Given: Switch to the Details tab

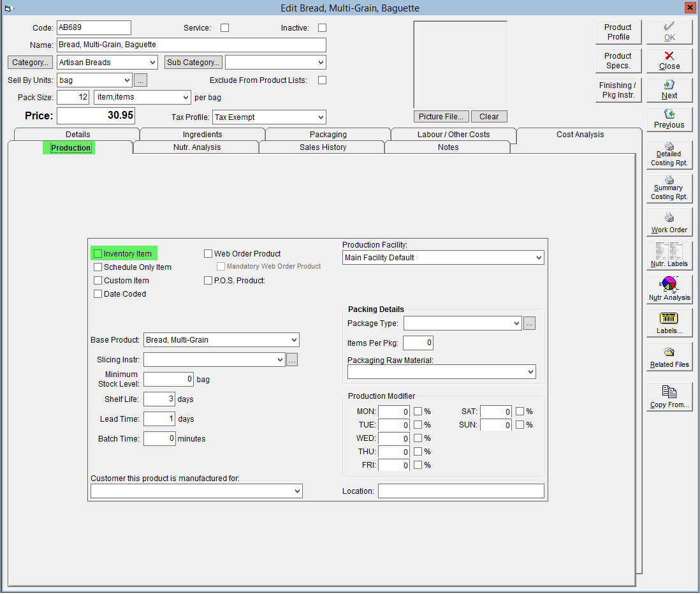Looking at the screenshot, I should click(x=78, y=135).
